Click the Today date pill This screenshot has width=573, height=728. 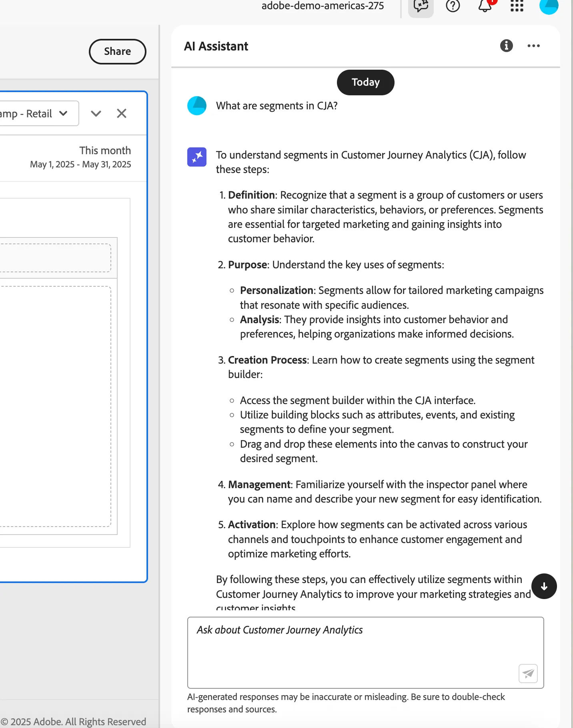coord(365,82)
